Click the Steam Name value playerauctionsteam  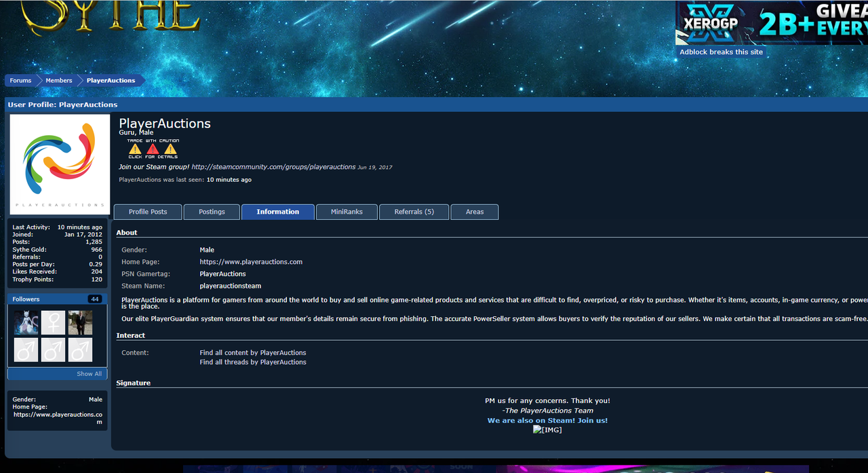click(231, 286)
